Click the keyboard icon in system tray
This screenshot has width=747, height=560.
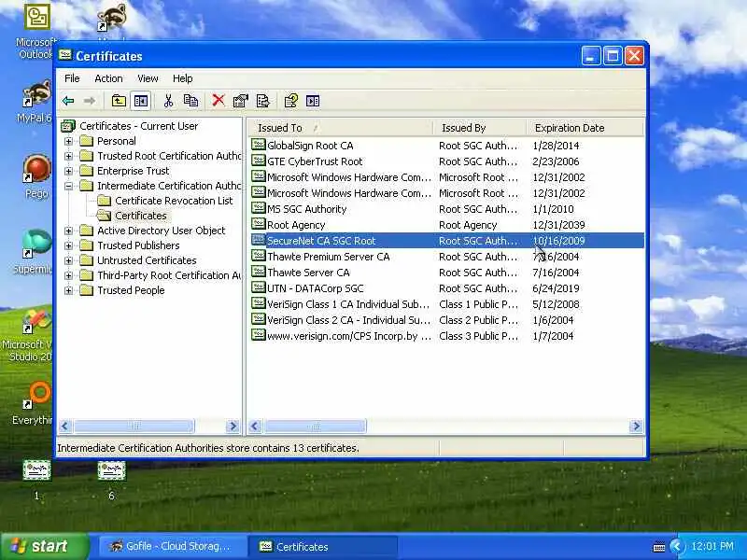coord(659,547)
